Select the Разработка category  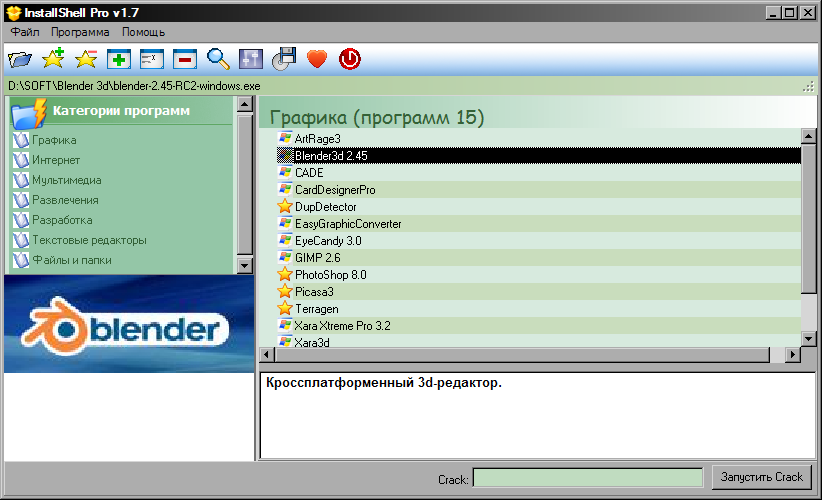tap(62, 220)
